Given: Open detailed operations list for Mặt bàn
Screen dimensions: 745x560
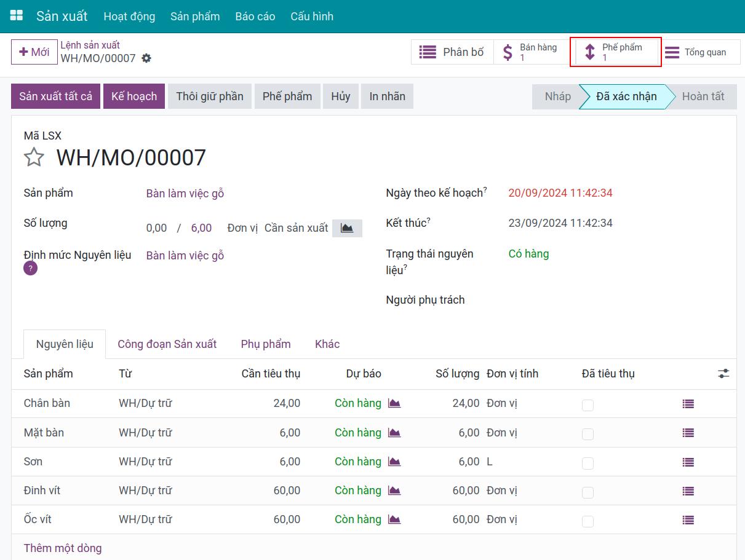Looking at the screenshot, I should pyautogui.click(x=688, y=433).
